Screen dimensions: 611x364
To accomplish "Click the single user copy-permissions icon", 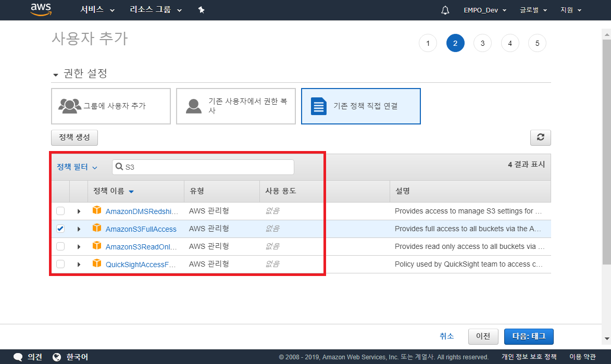I will pyautogui.click(x=194, y=106).
